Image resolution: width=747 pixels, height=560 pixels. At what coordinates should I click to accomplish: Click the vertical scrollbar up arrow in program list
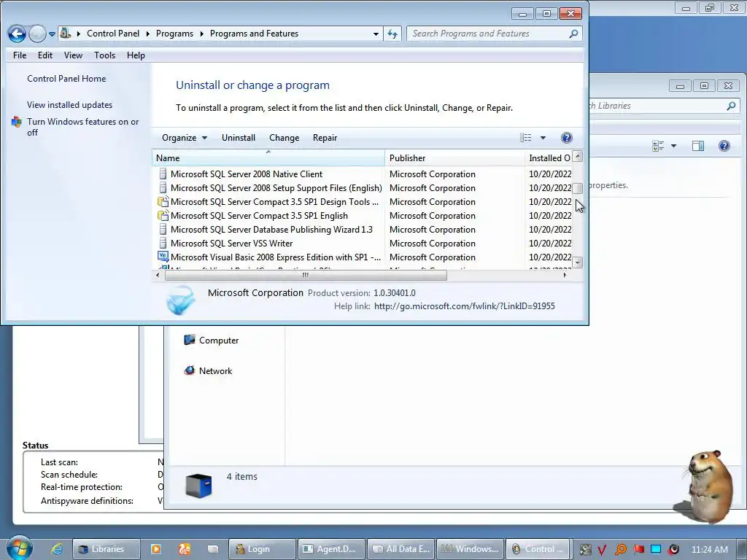point(578,156)
